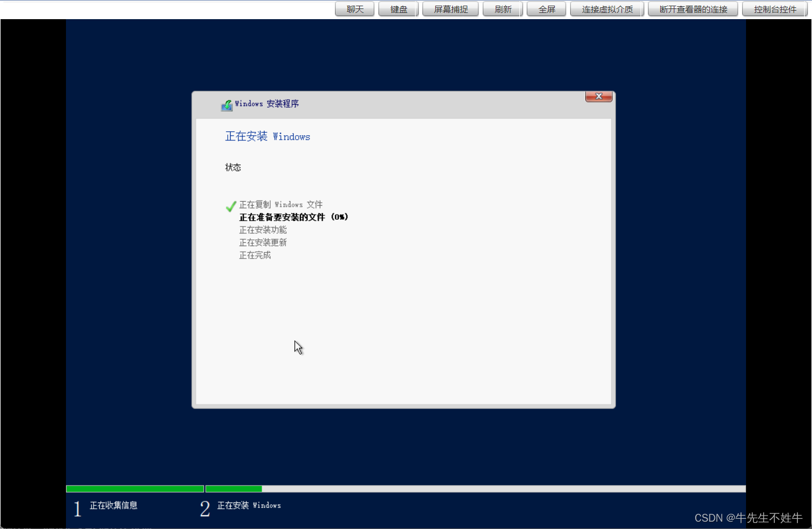Refresh the viewer with 刷新
The image size is (812, 529).
coord(502,9)
